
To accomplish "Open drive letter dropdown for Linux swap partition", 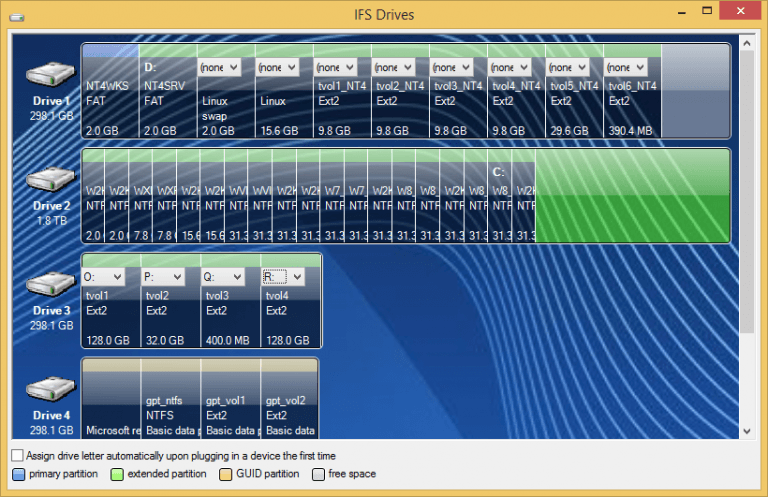I will tap(220, 67).
